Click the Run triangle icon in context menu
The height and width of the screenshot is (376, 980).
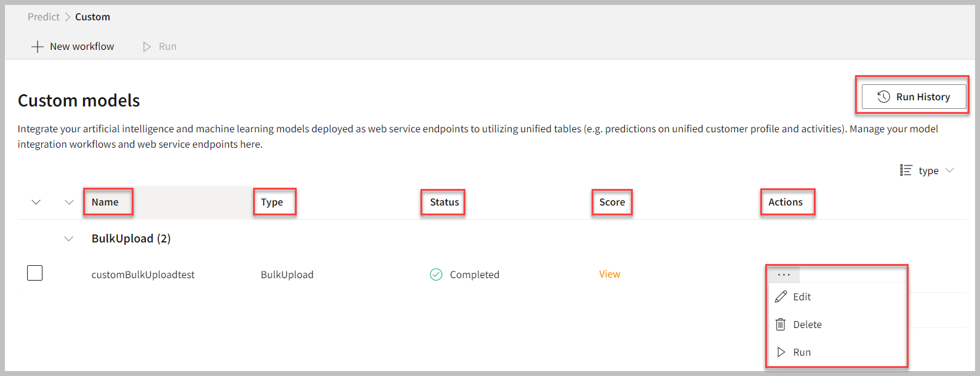[x=781, y=352]
